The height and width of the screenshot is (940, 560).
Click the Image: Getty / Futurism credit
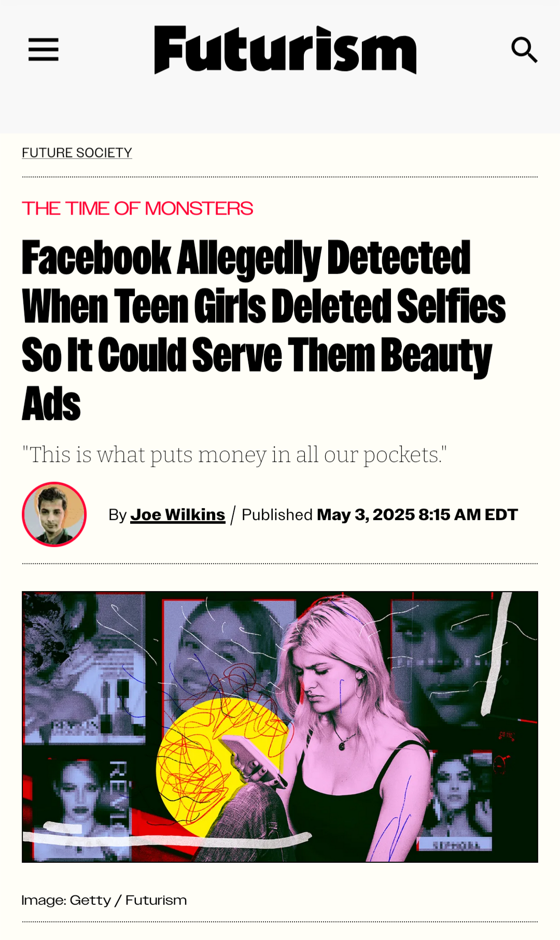[104, 900]
